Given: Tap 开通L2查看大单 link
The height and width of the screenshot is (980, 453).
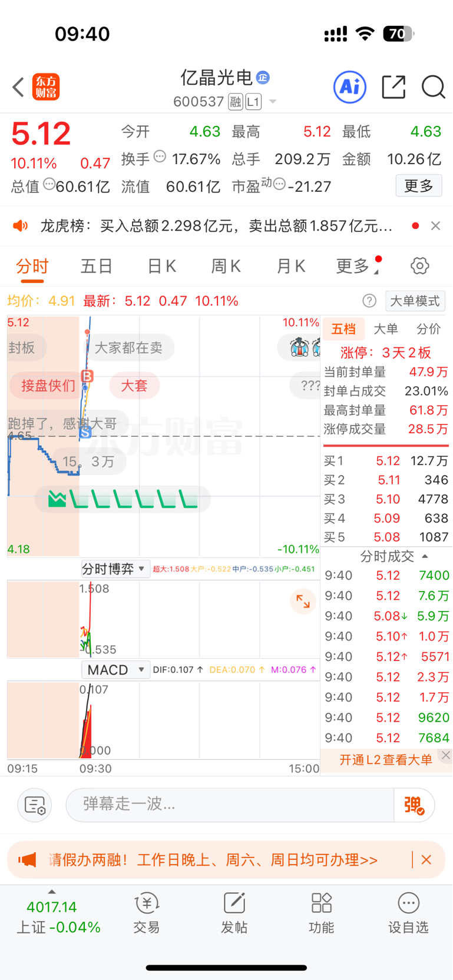Looking at the screenshot, I should (x=386, y=760).
